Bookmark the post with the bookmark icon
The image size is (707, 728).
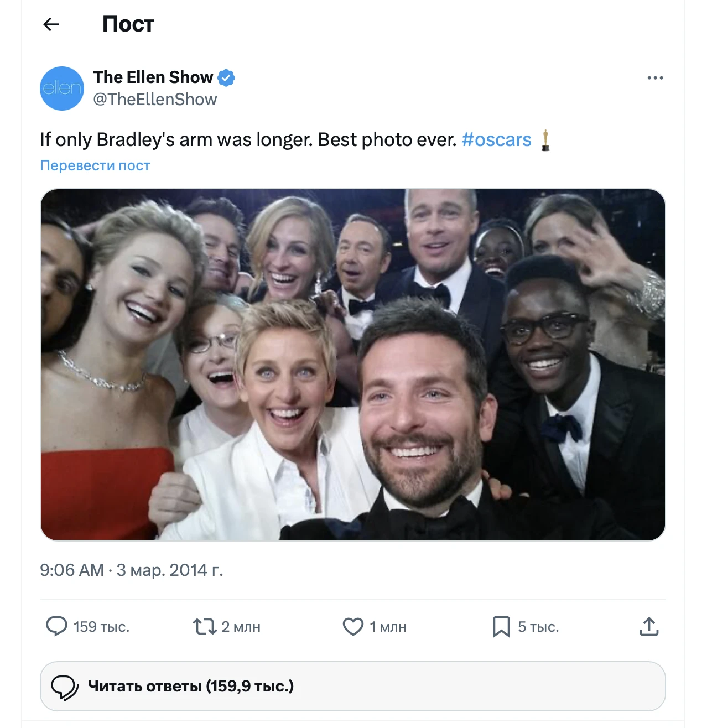click(x=501, y=627)
